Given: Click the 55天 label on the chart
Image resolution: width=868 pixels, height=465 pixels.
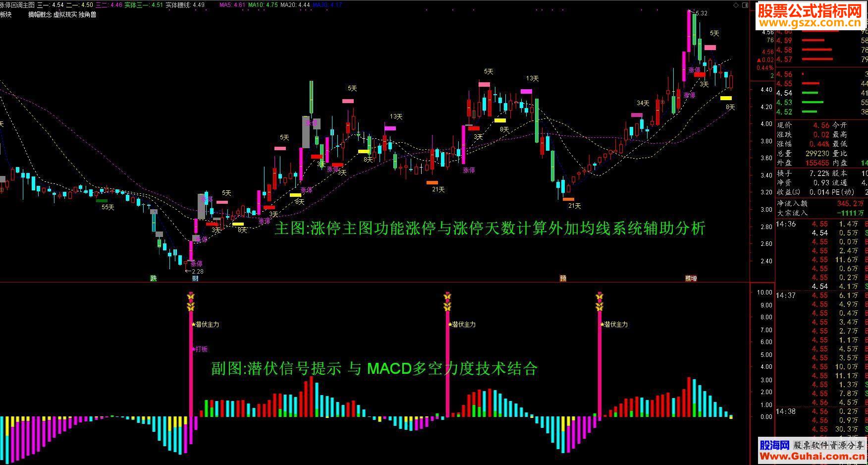Looking at the screenshot, I should (x=108, y=207).
